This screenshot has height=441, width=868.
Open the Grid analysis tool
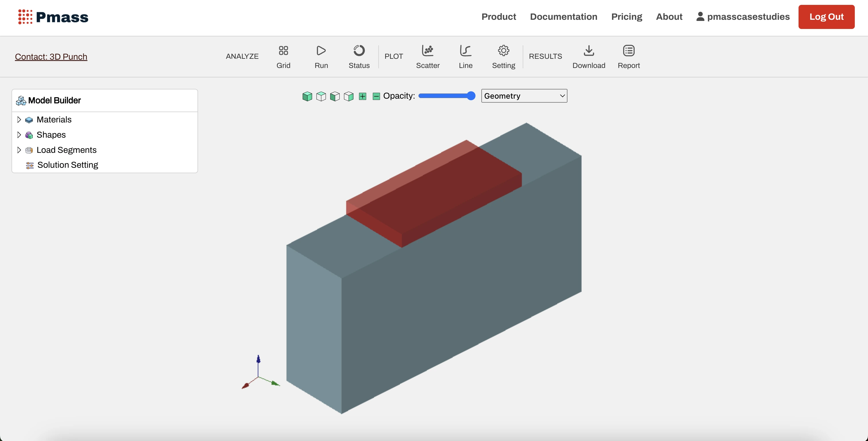283,57
